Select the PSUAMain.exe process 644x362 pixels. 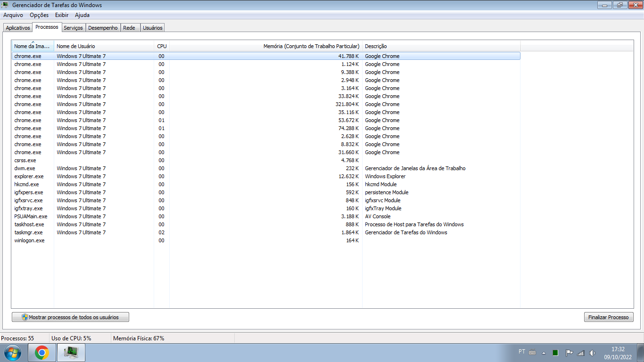coord(266,216)
